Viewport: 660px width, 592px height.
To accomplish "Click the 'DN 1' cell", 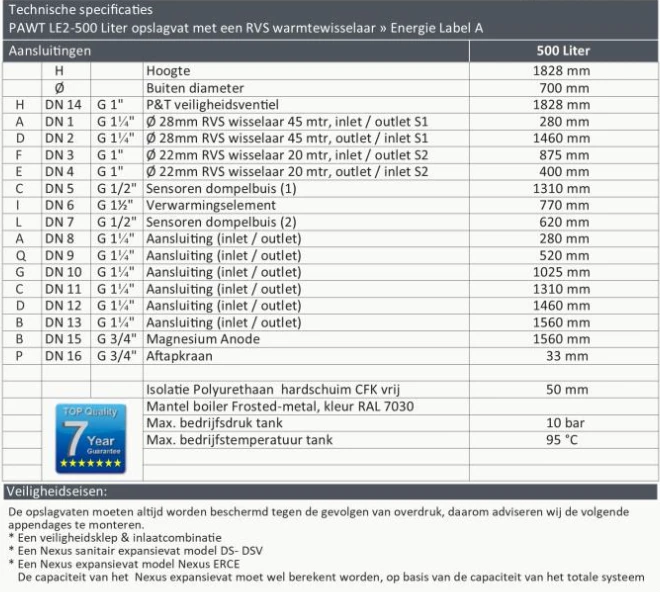I will [x=59, y=122].
